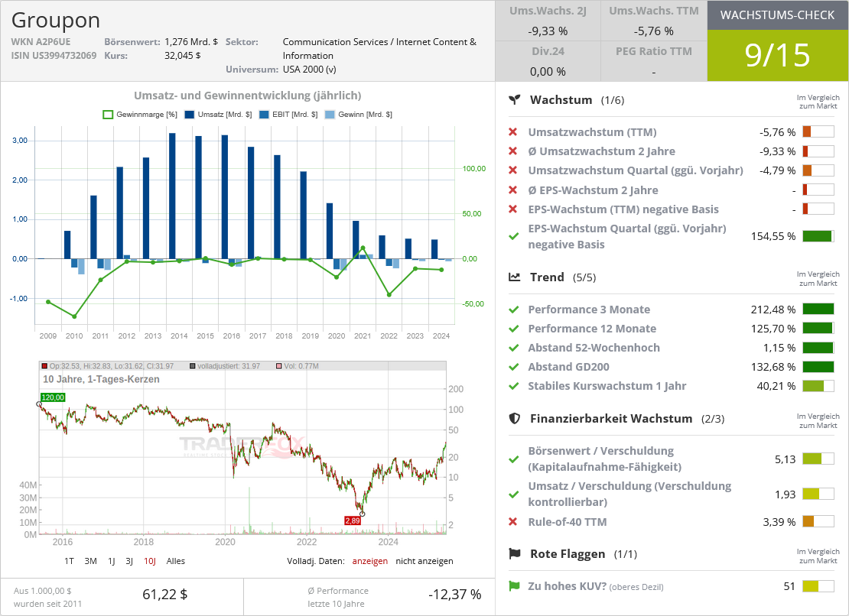Click the Rule-of-40 TTM row label
Viewport: 849px width, 616px height.
click(568, 522)
